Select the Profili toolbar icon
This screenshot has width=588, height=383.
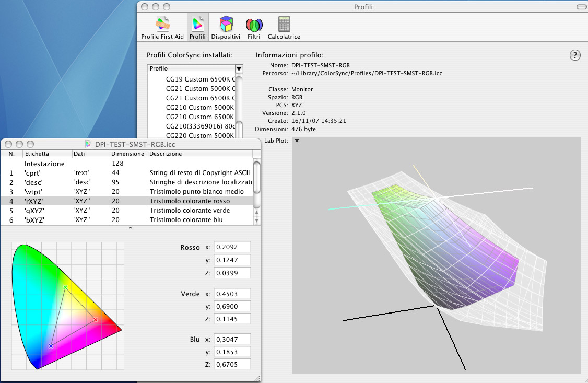point(197,28)
